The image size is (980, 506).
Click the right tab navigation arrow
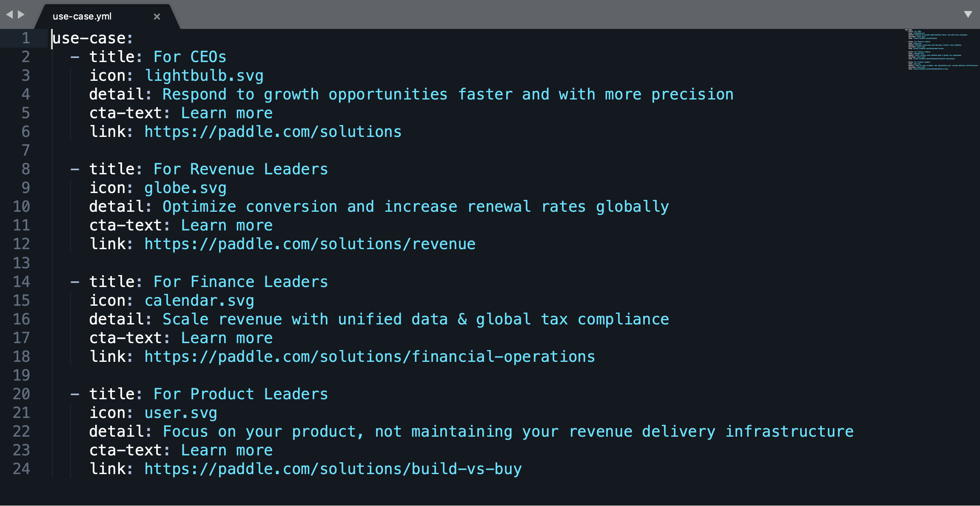point(21,14)
